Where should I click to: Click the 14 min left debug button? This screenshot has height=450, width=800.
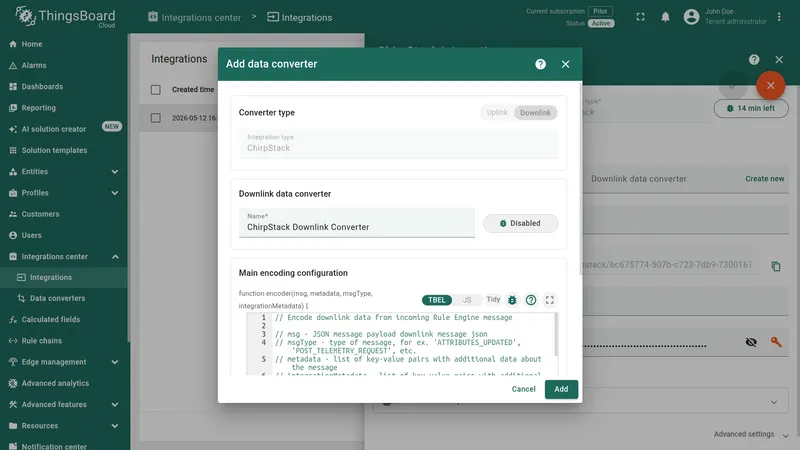[751, 108]
